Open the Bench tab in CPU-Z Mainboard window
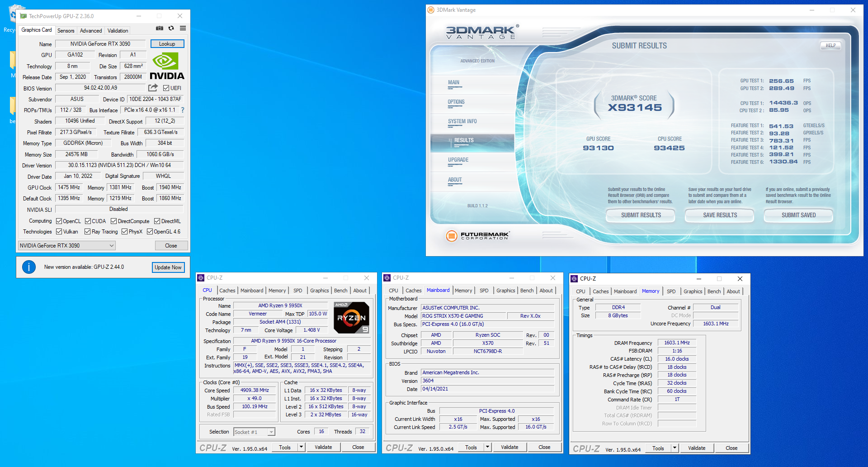 (527, 291)
